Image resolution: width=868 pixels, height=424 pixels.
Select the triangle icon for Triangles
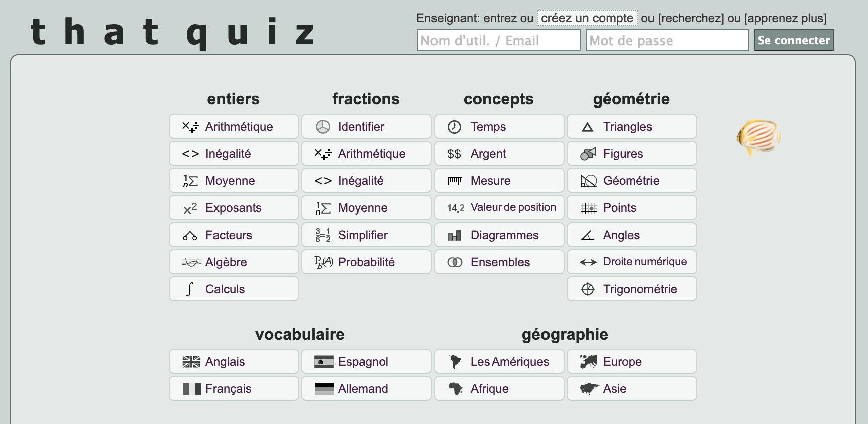(x=587, y=127)
